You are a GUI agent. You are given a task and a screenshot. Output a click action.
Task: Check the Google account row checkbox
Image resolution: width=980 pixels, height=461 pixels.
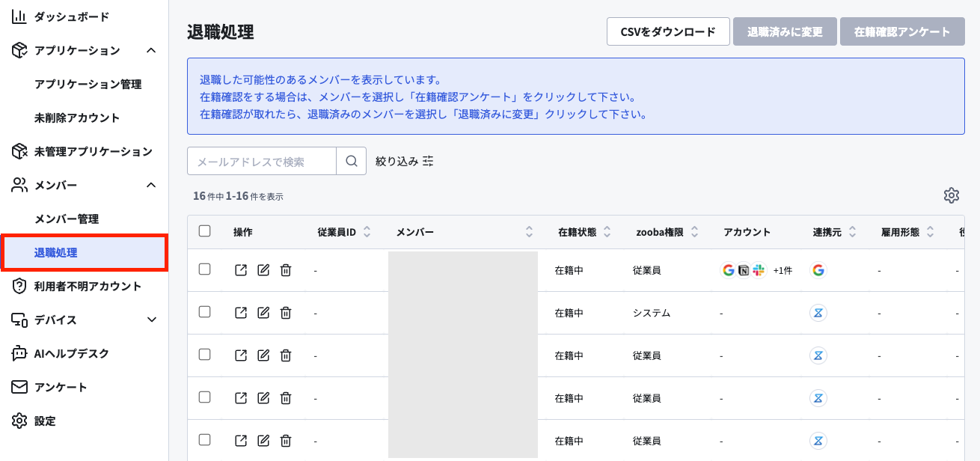(x=204, y=269)
